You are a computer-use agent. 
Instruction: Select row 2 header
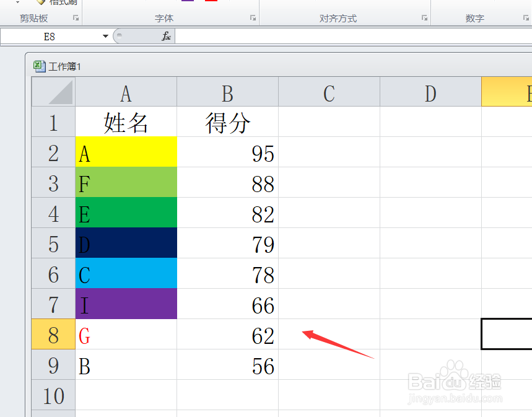(53, 152)
